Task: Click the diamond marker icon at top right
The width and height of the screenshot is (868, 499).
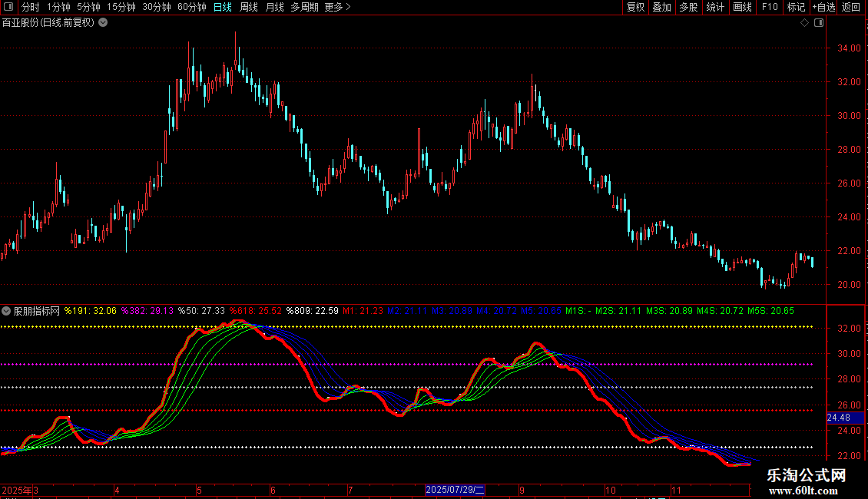Action: [x=804, y=22]
